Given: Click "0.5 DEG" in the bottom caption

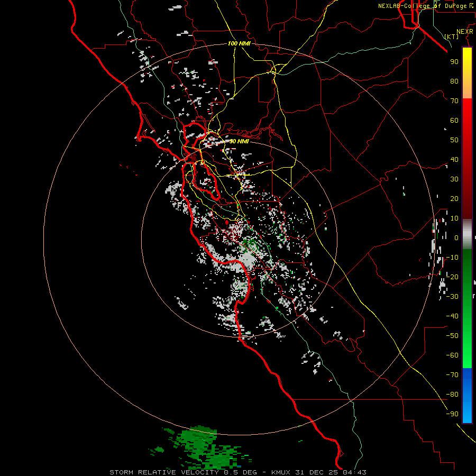Looking at the screenshot, I should (240, 472).
